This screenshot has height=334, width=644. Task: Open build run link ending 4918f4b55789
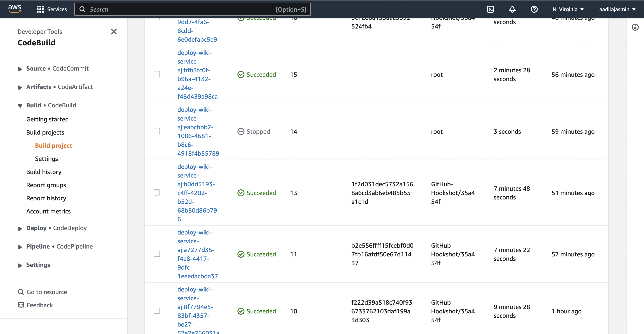(x=198, y=131)
